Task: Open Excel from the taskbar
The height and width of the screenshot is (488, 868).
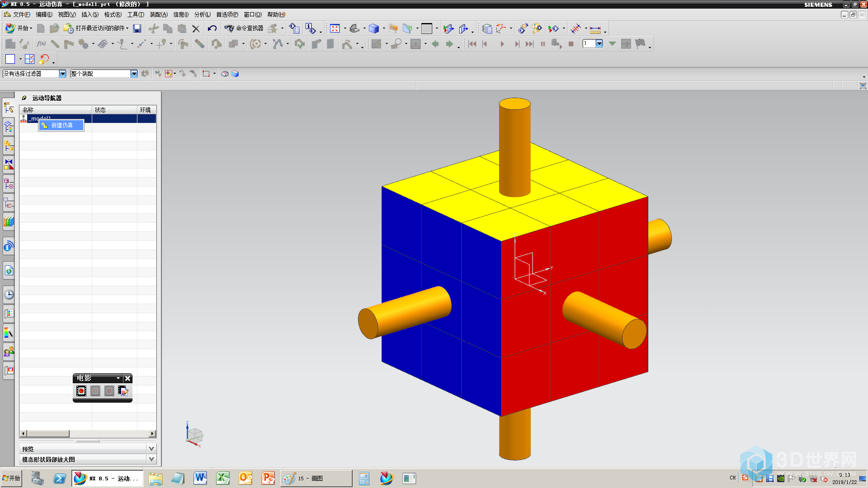Action: pos(222,479)
